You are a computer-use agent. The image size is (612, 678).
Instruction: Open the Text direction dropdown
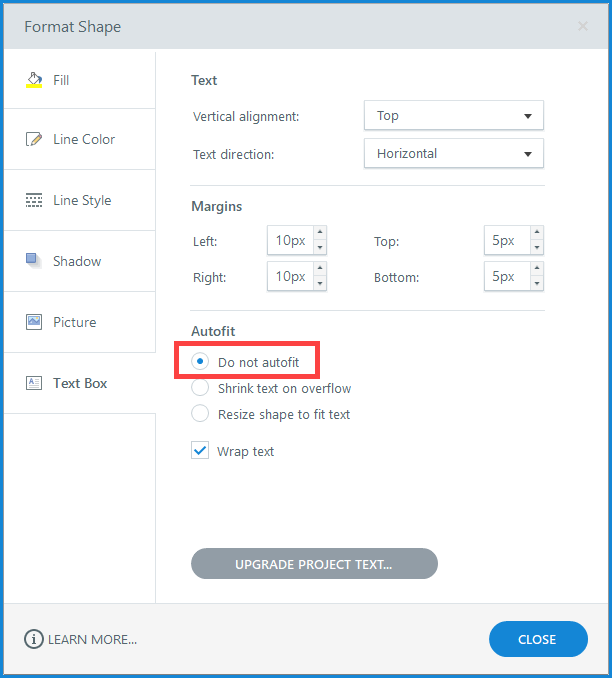[x=454, y=154]
